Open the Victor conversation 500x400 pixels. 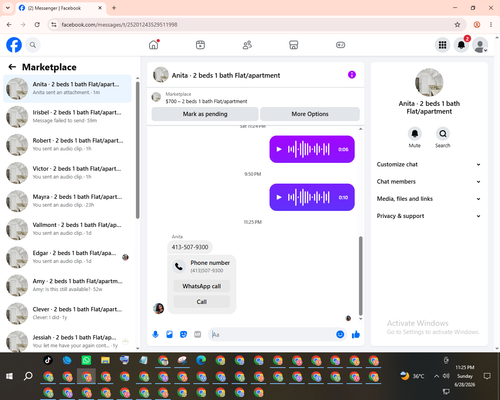[67, 173]
